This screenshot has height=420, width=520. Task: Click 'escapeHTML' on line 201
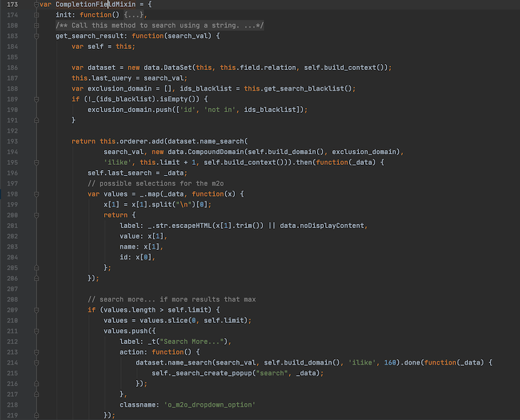click(x=192, y=226)
